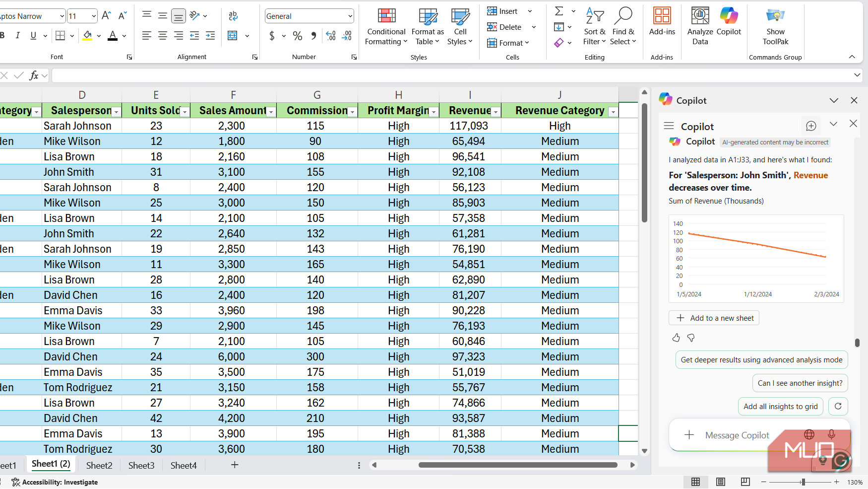Image resolution: width=868 pixels, height=489 pixels.
Task: Toggle middle vertical alignment
Action: coord(162,16)
